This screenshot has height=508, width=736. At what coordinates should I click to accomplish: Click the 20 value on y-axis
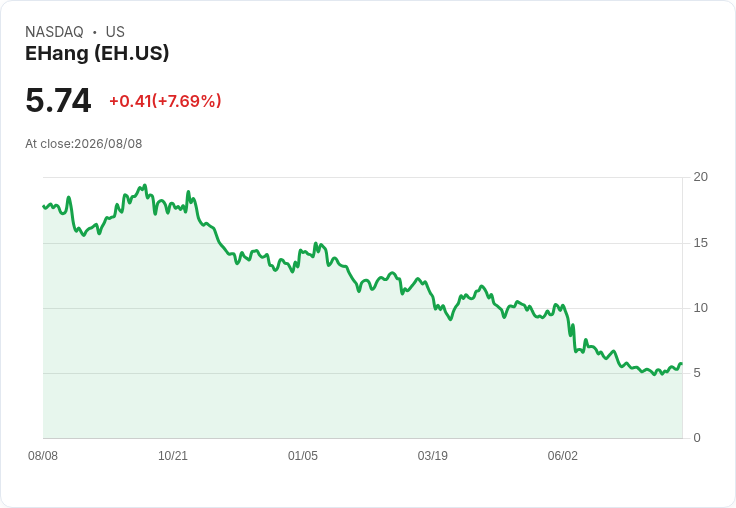pos(700,177)
